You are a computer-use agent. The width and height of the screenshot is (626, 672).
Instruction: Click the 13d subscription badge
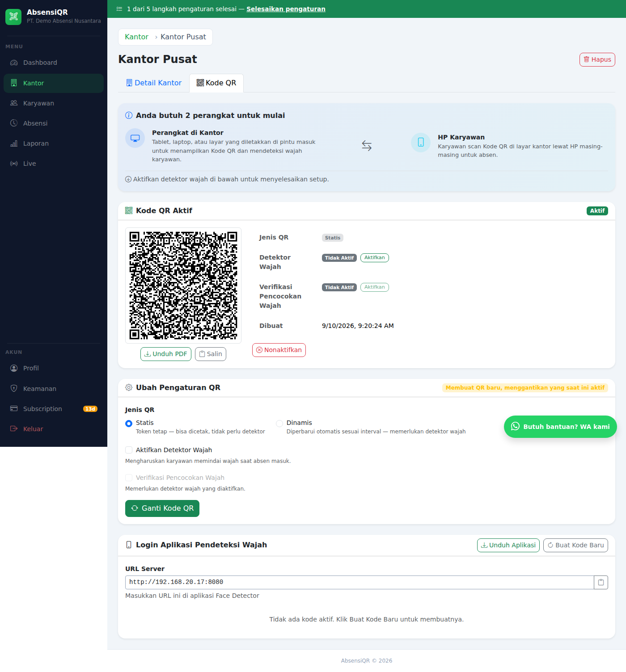[x=90, y=409]
